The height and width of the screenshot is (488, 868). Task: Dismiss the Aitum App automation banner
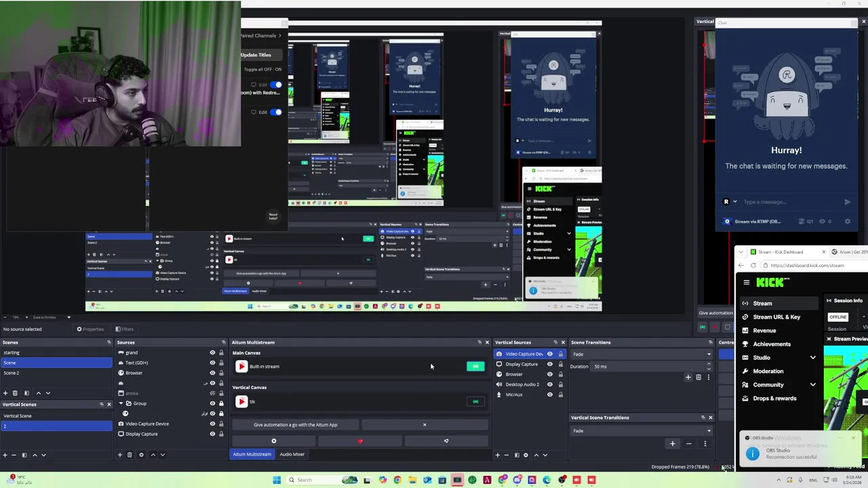(x=425, y=425)
